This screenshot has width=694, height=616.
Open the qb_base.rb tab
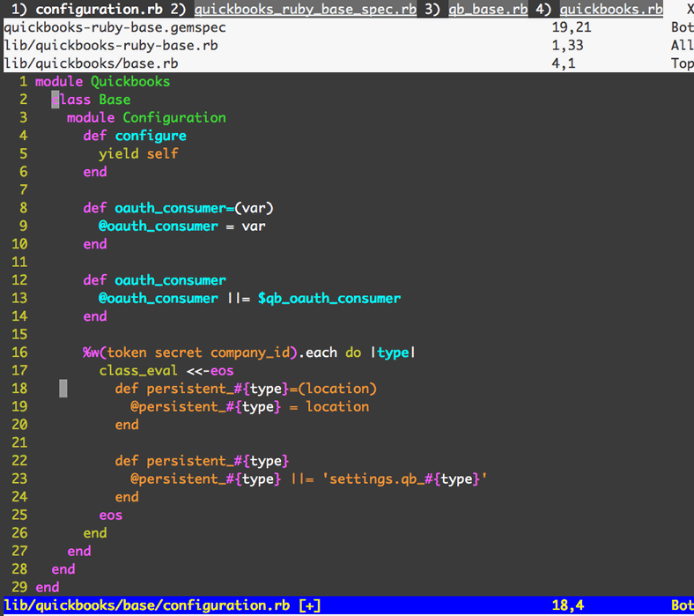[x=488, y=9]
